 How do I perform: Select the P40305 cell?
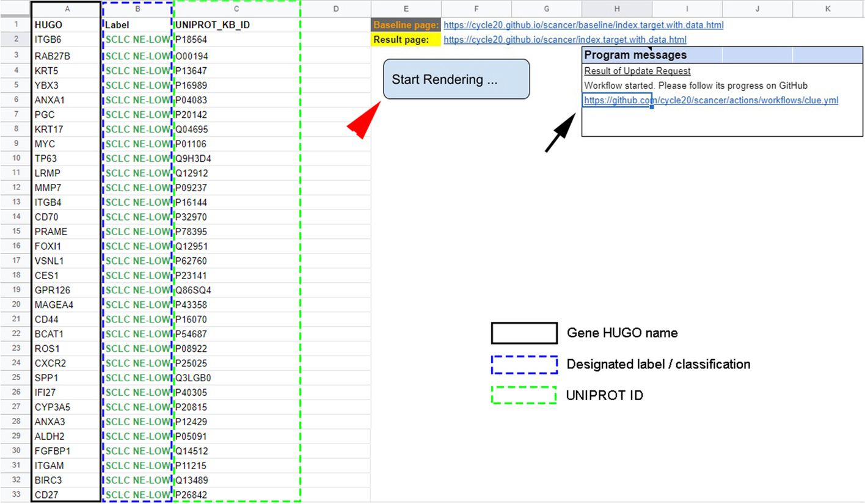(237, 392)
